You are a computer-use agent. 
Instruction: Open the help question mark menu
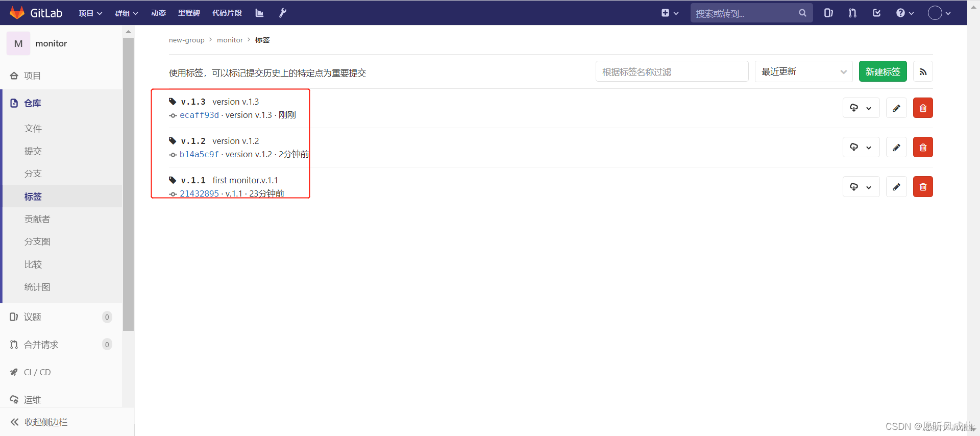tap(904, 13)
